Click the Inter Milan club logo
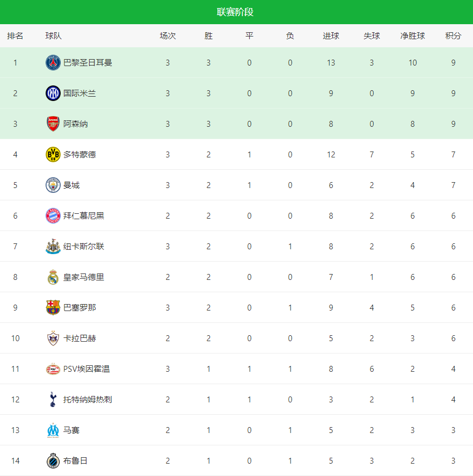This screenshot has width=473, height=476. click(x=53, y=93)
